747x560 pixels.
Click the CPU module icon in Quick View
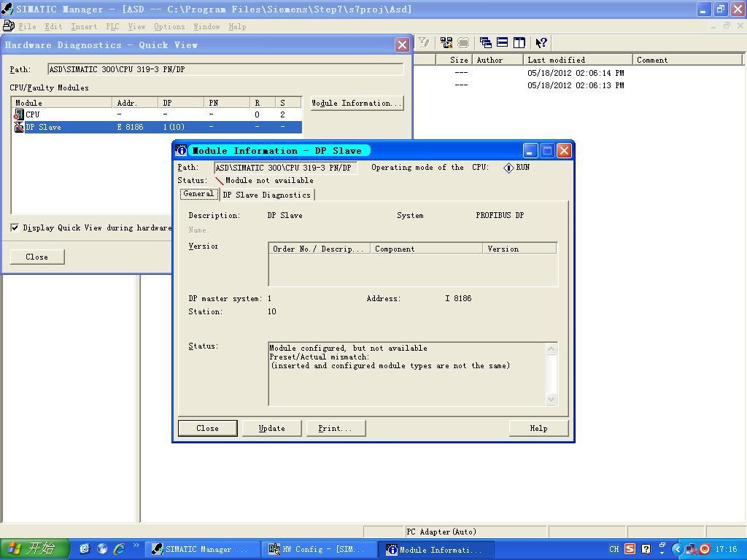(18, 114)
